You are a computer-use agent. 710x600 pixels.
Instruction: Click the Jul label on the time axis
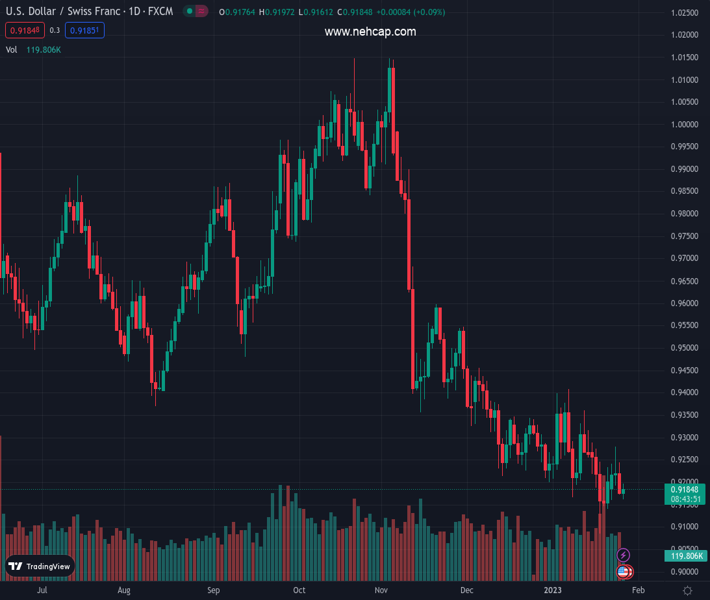click(42, 591)
